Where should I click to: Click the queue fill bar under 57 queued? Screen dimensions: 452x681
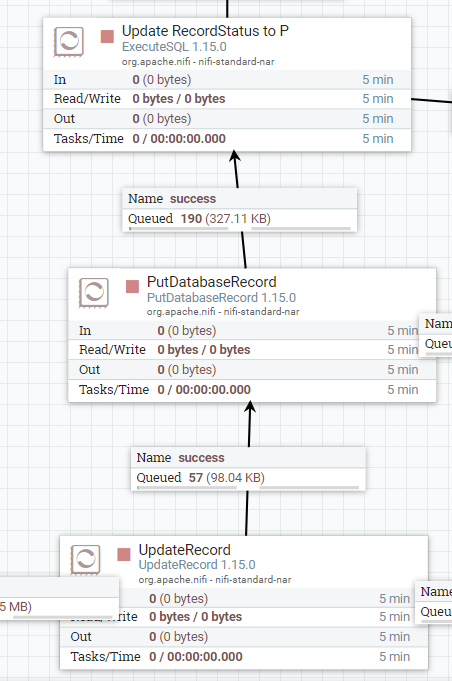(248, 488)
